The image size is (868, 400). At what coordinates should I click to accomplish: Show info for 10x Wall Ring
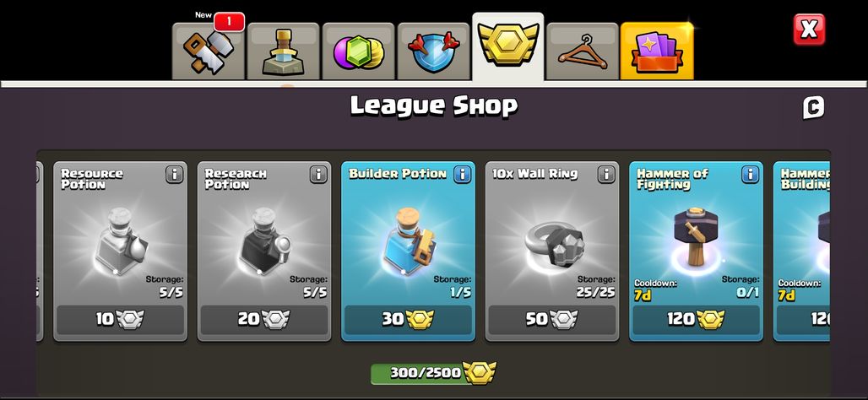[x=606, y=175]
